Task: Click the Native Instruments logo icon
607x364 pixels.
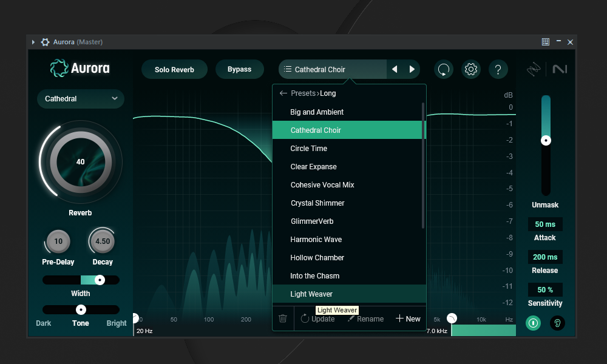Action: click(560, 69)
